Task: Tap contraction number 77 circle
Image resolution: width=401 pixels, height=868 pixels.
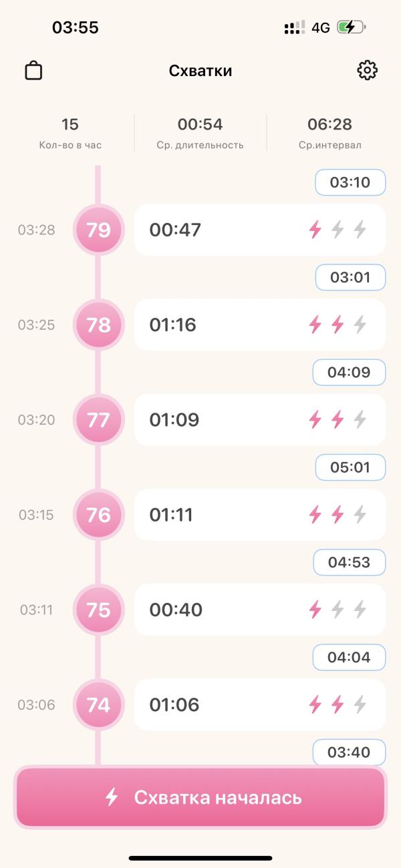Action: 98,420
